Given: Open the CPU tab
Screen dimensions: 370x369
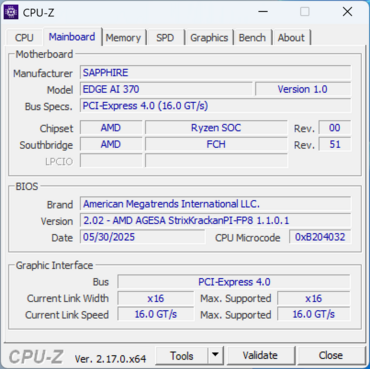Looking at the screenshot, I should (x=24, y=38).
